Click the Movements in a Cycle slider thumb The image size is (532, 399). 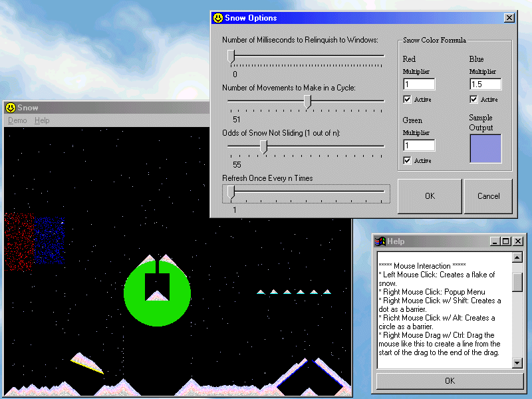point(307,101)
